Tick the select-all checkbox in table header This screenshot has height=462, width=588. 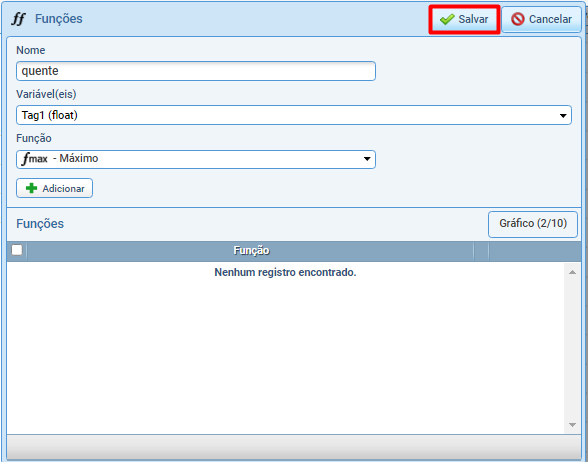[17, 250]
